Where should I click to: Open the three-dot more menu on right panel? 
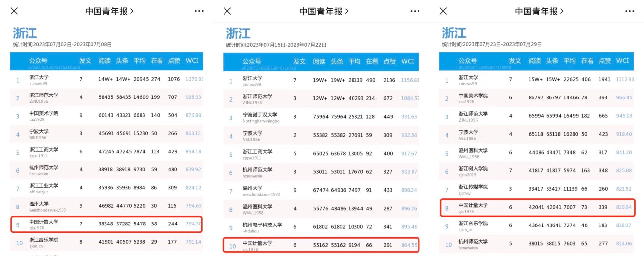click(629, 11)
